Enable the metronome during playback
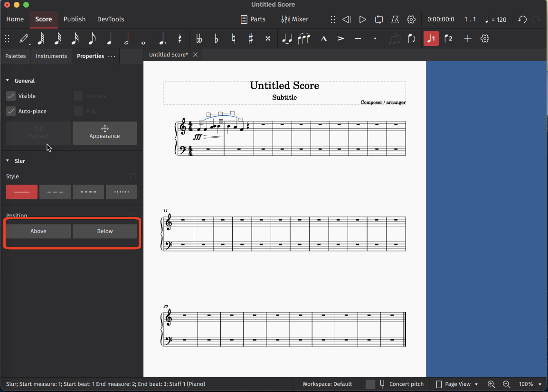Viewport: 548px width, 392px height. pos(395,19)
